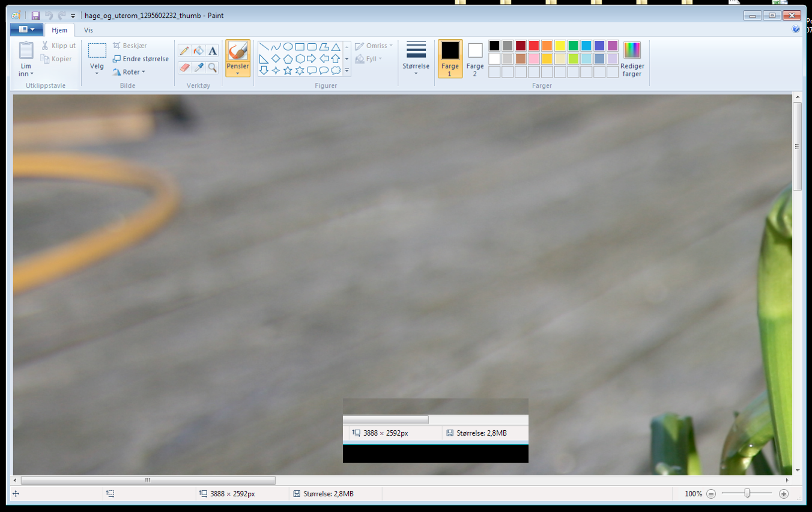Open the Hjem ribbon tab

coord(59,30)
